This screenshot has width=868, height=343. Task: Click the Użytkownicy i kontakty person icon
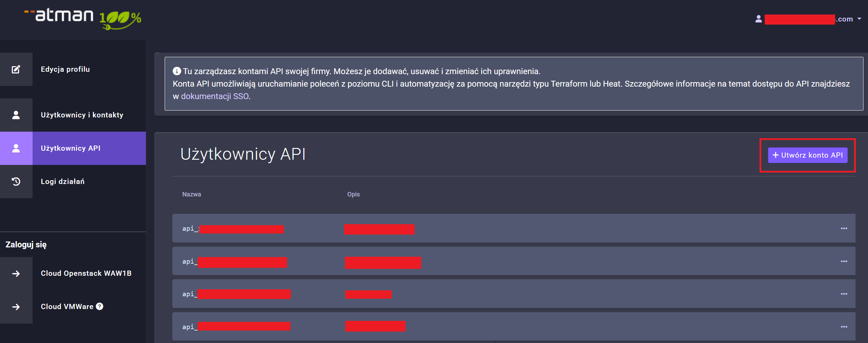(16, 115)
